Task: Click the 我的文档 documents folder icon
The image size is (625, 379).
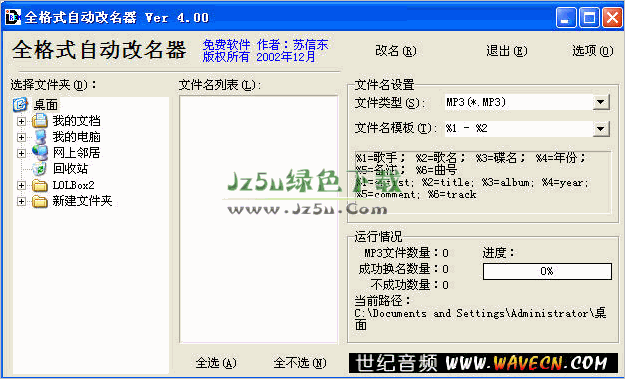Action: click(40, 121)
